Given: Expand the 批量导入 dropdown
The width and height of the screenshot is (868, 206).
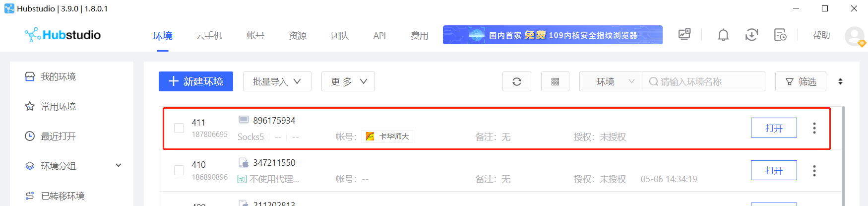Looking at the screenshot, I should click(x=277, y=81).
